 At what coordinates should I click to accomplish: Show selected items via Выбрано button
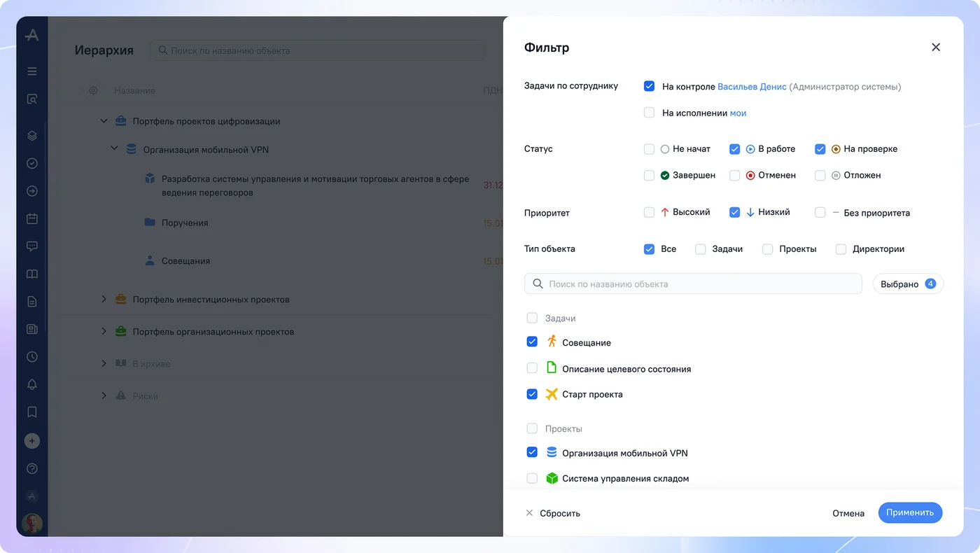pyautogui.click(x=908, y=284)
